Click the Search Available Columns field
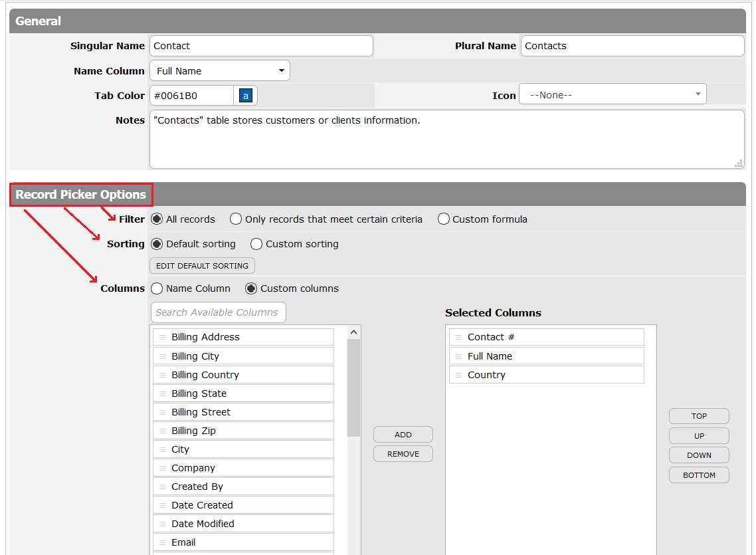756x555 pixels. coord(219,312)
